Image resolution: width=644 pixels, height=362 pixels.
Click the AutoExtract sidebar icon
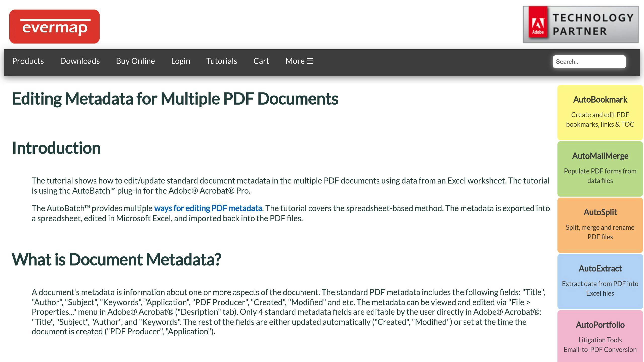pos(600,281)
